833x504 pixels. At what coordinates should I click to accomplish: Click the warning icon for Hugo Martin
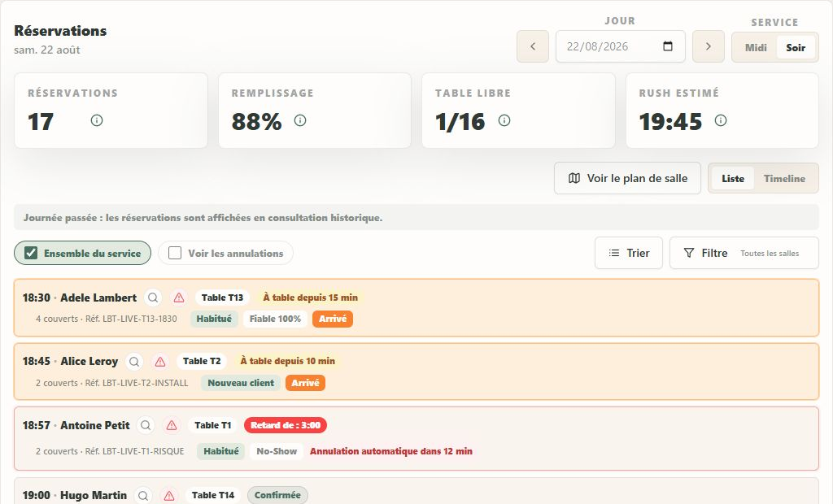point(169,496)
